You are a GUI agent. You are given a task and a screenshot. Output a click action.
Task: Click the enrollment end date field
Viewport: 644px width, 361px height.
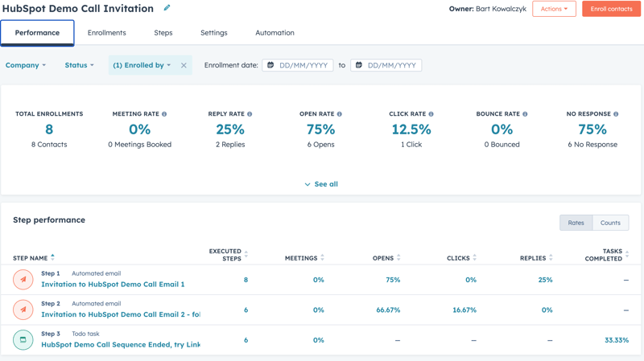tap(386, 65)
